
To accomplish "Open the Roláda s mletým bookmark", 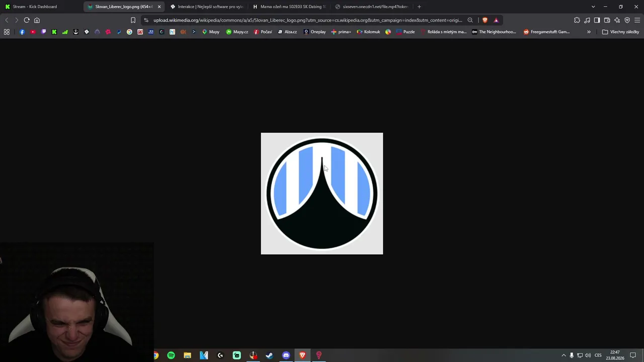I will point(443,32).
